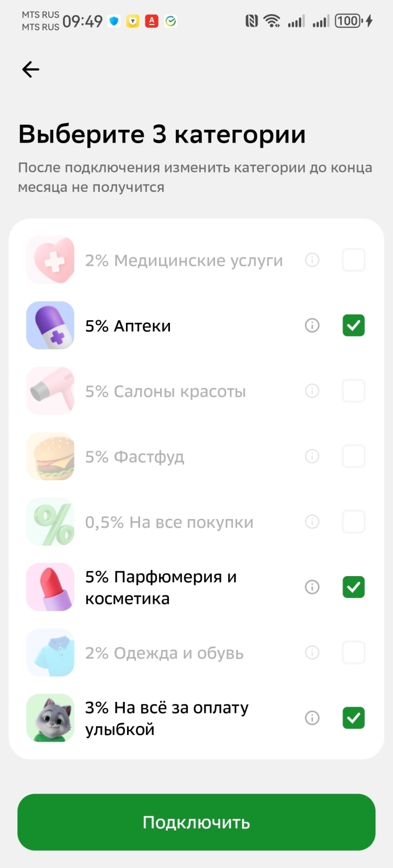393x868 pixels.
Task: Click the percent icon for На все покупки
Action: point(50,521)
